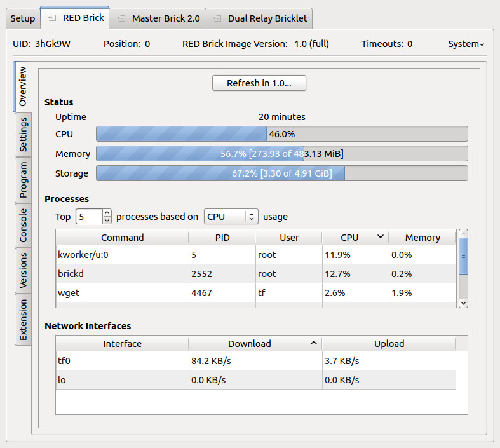Image resolution: width=500 pixels, height=448 pixels.
Task: Sort network interfaces by Upload column
Action: (389, 344)
